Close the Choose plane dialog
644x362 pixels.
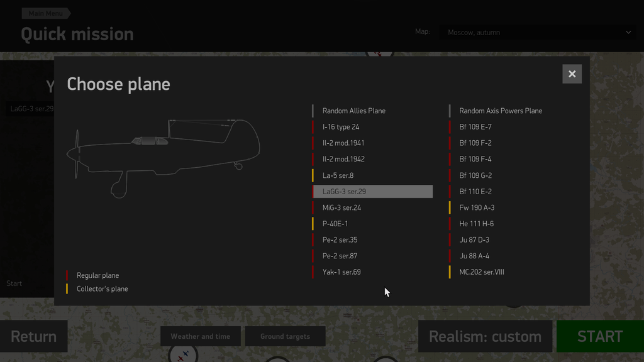(572, 74)
